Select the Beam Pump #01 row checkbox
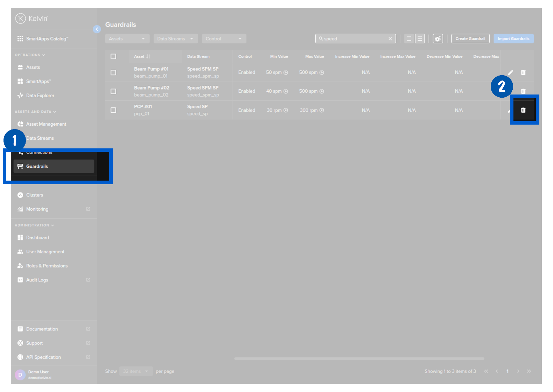Screen dimensions: 553x392 tap(113, 72)
